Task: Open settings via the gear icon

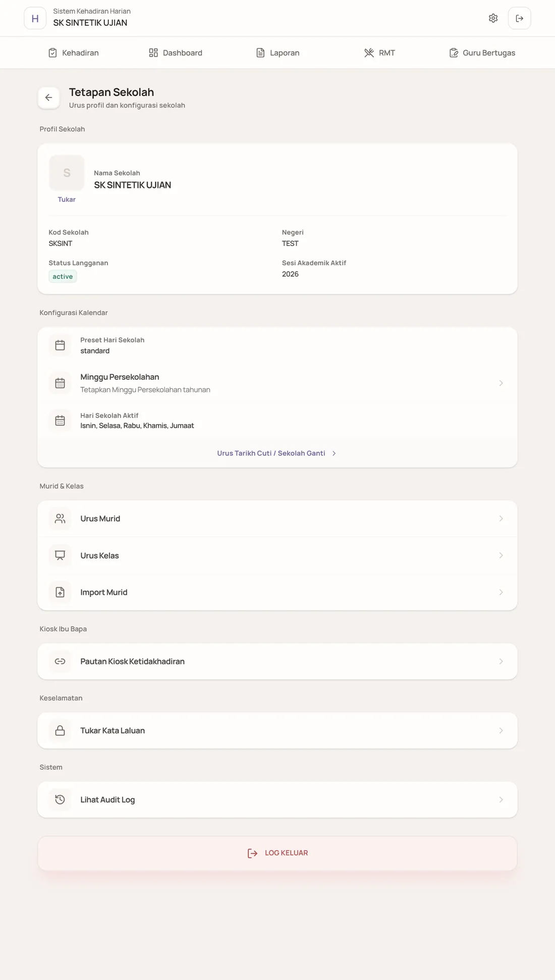Action: [493, 18]
